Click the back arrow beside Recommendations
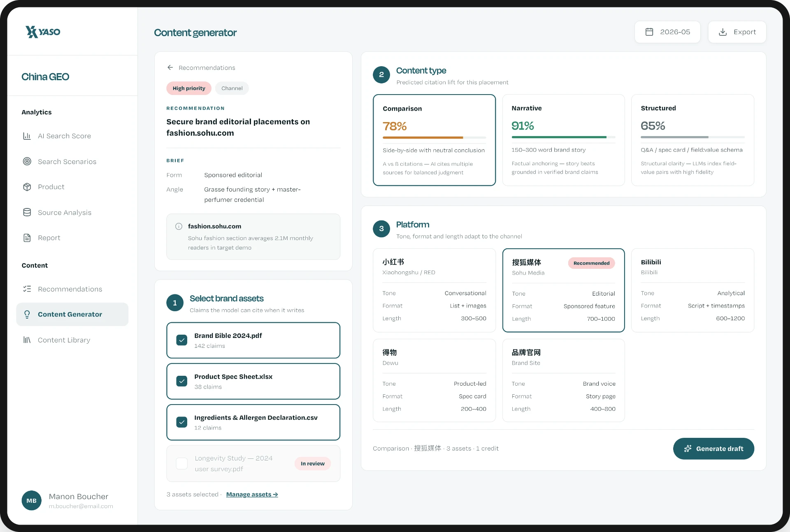790x532 pixels. (170, 67)
